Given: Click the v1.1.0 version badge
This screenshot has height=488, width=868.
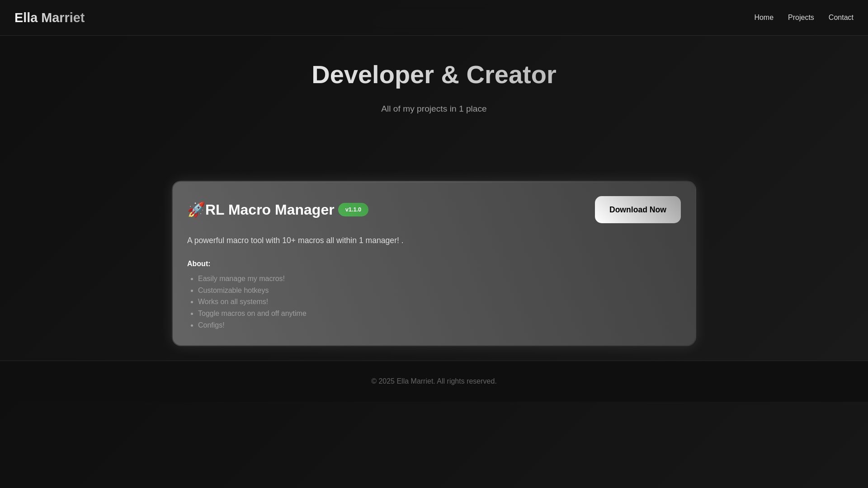Looking at the screenshot, I should (x=353, y=210).
